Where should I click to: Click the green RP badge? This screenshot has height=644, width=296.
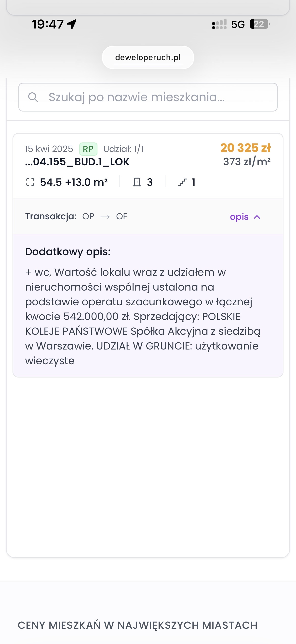click(88, 149)
